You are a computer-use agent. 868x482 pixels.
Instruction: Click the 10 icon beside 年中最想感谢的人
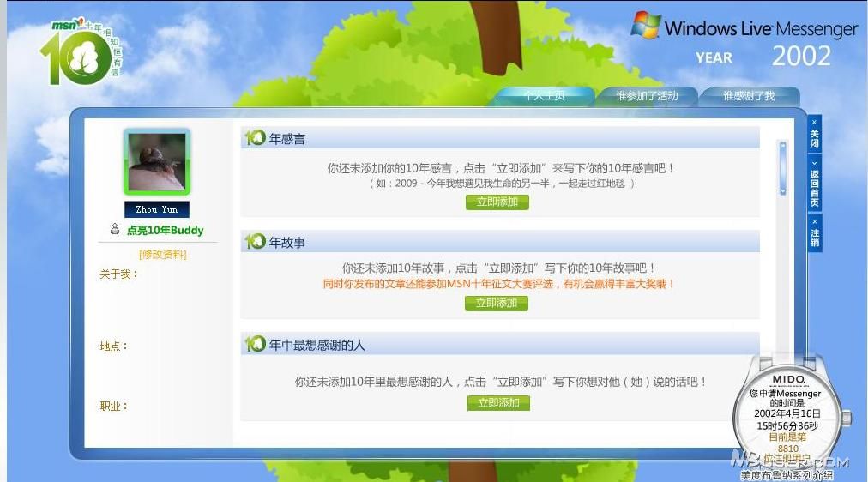click(x=255, y=344)
